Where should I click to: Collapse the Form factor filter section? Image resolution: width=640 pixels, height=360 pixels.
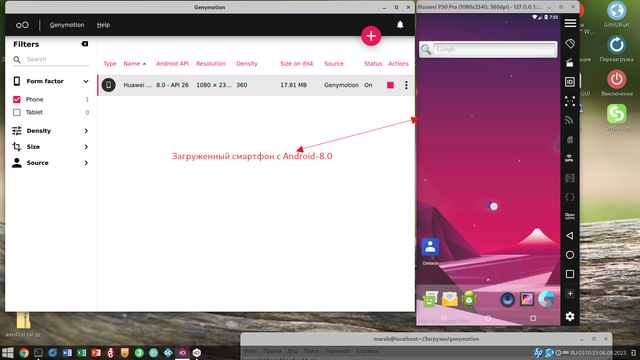click(x=86, y=81)
